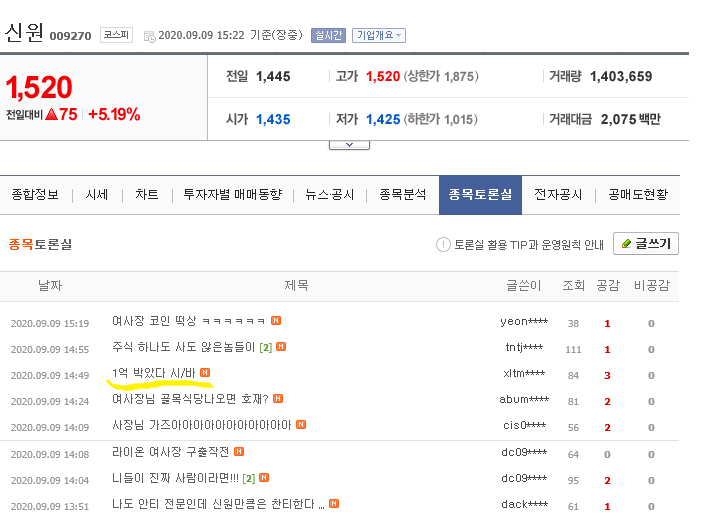Click the 글쓰기 write post button

[646, 244]
